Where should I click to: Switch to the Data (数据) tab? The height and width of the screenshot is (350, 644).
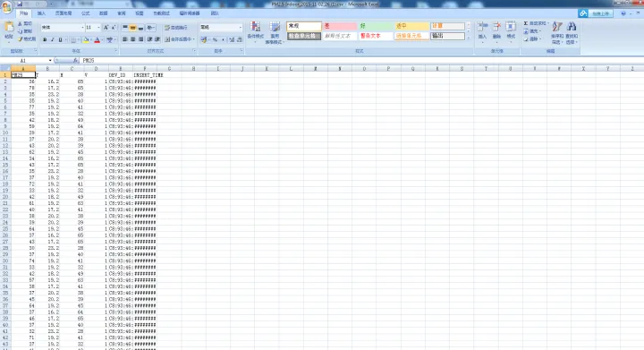click(104, 13)
